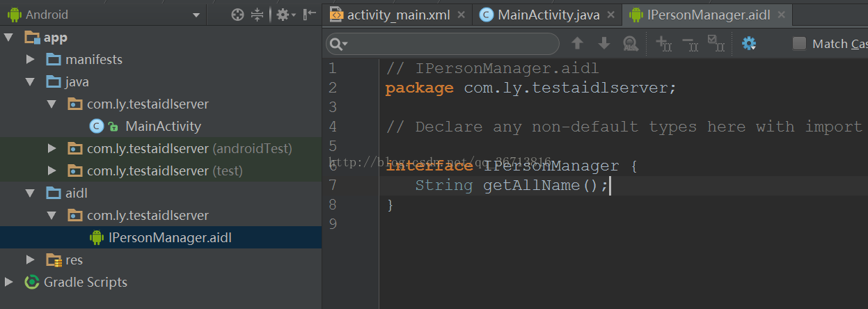Select MainActivity in the project tree

(163, 127)
